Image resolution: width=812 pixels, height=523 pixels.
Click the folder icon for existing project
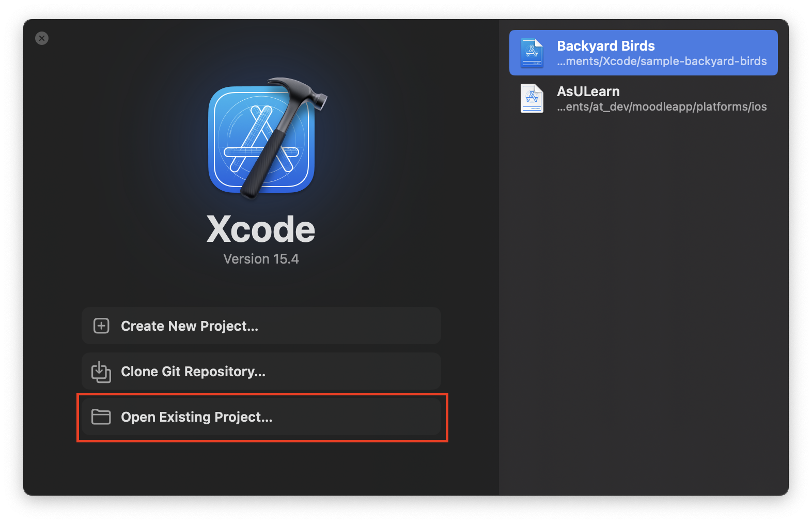pyautogui.click(x=101, y=417)
